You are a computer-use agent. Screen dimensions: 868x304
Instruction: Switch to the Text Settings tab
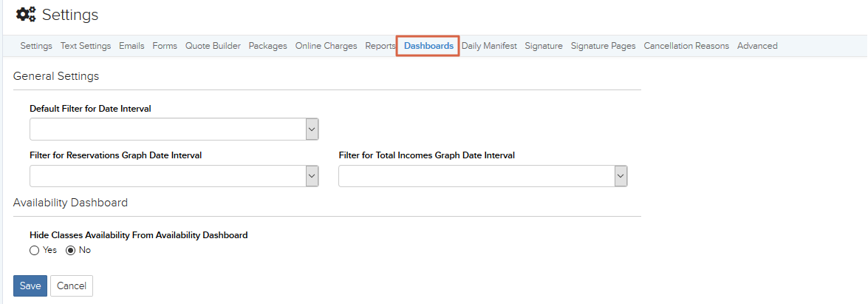[86, 46]
